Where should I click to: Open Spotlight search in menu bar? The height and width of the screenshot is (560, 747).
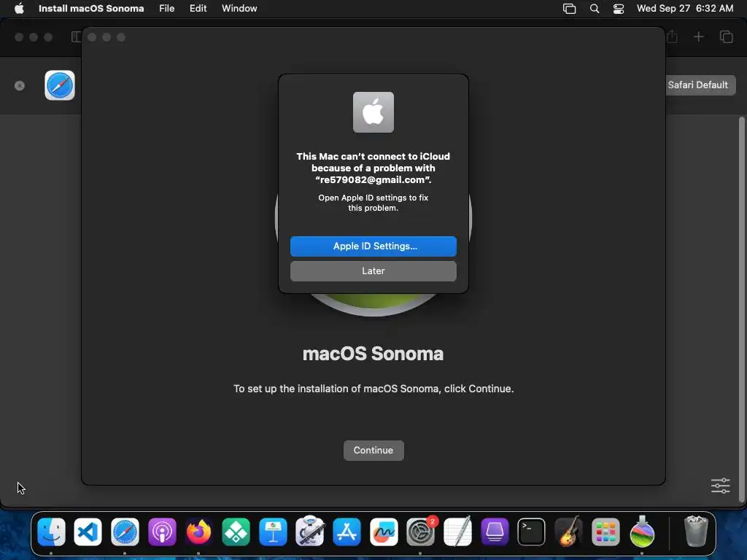594,8
